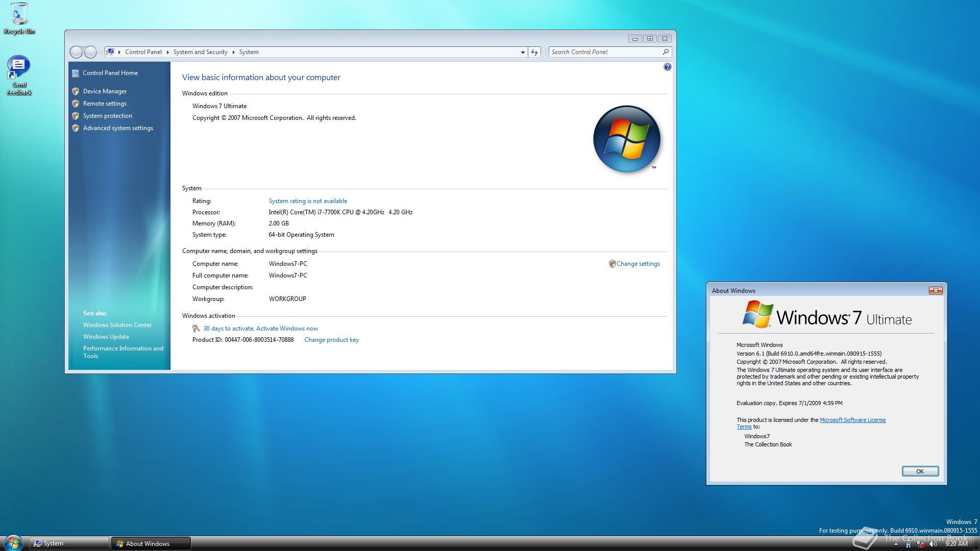Refresh the System control panel page
Viewport: 980px width, 551px height.
point(534,52)
